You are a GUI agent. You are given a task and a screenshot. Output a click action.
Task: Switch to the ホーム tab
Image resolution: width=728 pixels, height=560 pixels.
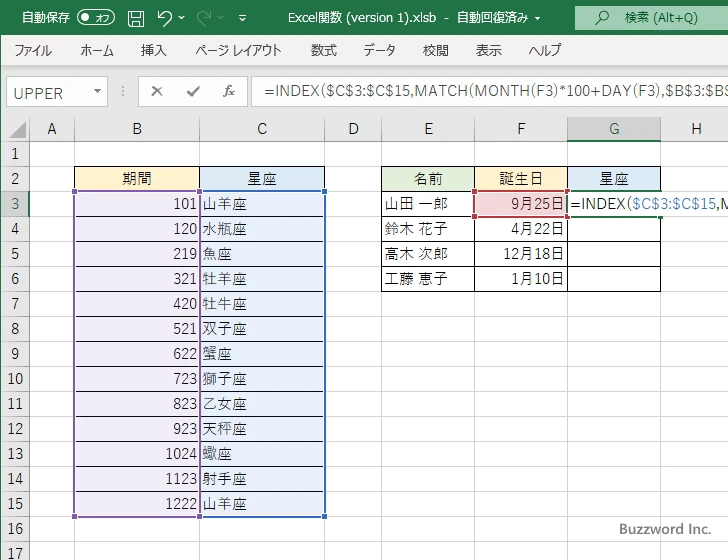click(x=97, y=50)
